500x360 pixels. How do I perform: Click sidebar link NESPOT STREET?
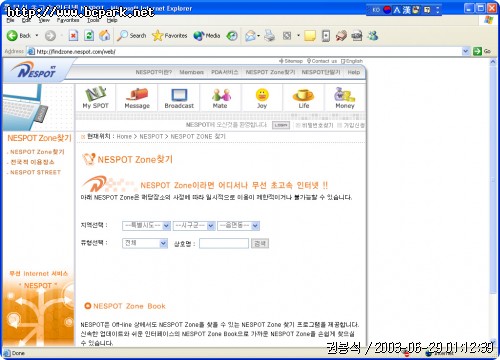coord(35,172)
